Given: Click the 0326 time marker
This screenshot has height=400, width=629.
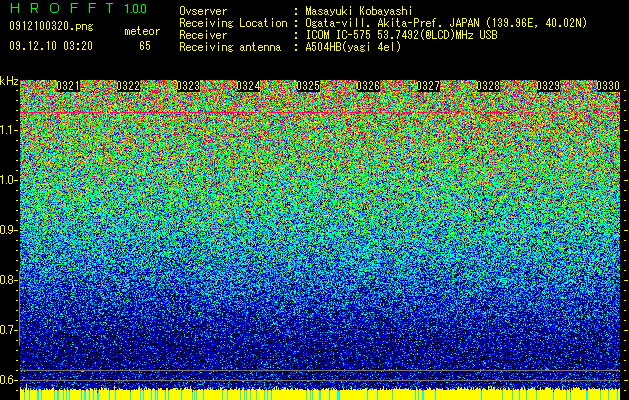Looking at the screenshot, I should tap(368, 86).
